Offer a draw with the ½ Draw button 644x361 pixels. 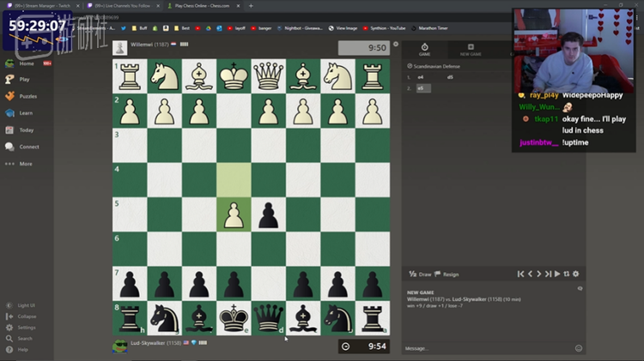coord(421,274)
